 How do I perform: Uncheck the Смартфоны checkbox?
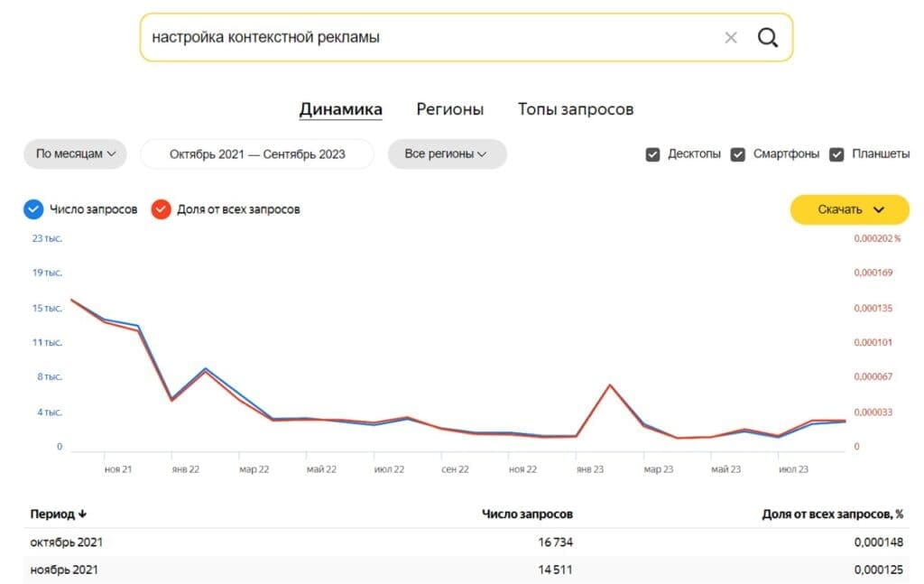point(738,154)
